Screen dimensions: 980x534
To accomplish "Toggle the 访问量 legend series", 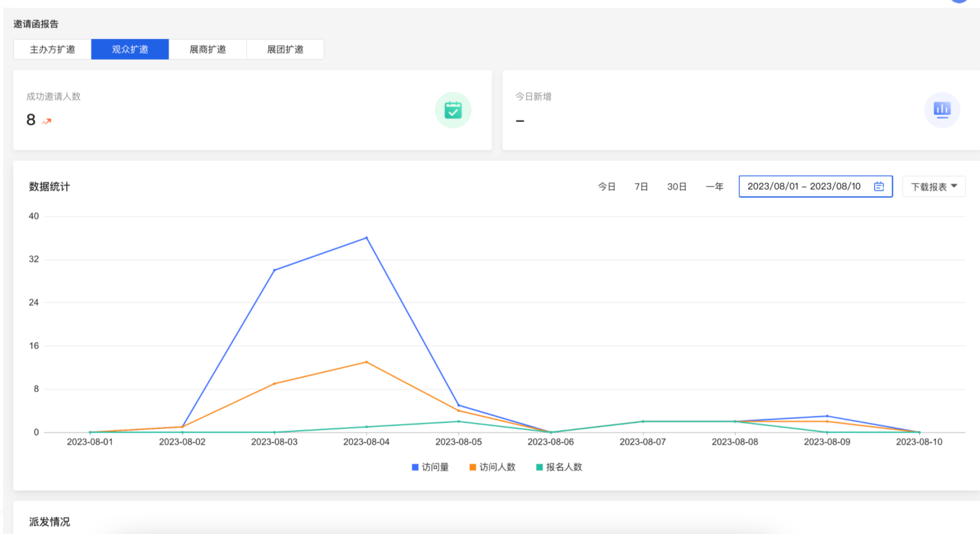I will (x=430, y=467).
